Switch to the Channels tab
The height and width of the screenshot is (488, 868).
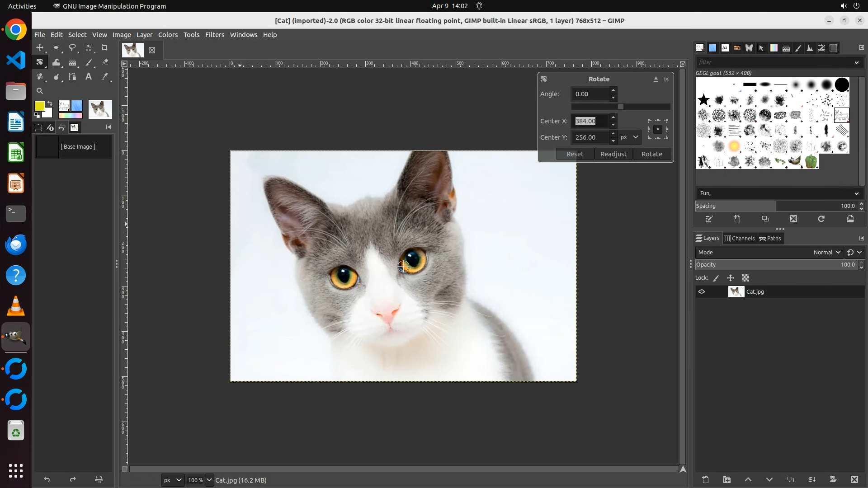tap(739, 239)
